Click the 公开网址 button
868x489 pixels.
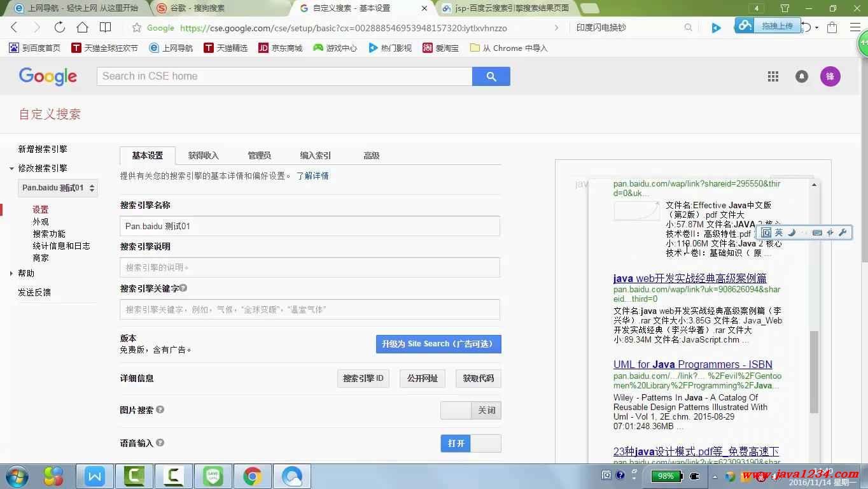click(423, 378)
